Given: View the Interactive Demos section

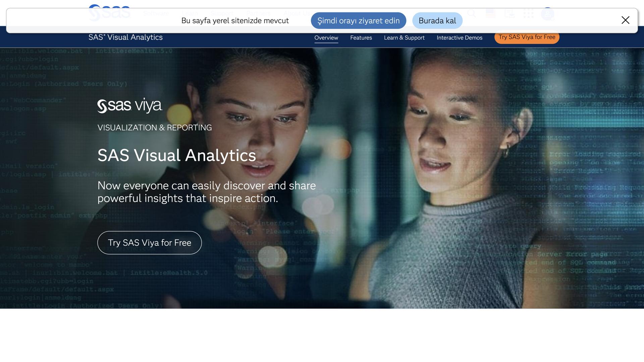Looking at the screenshot, I should 460,38.
